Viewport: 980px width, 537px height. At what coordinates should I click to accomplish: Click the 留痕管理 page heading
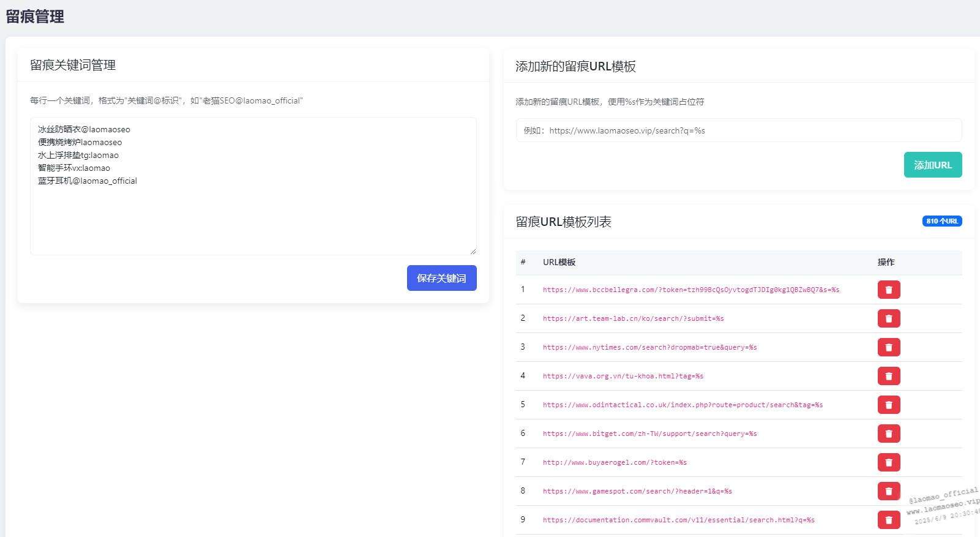[35, 17]
